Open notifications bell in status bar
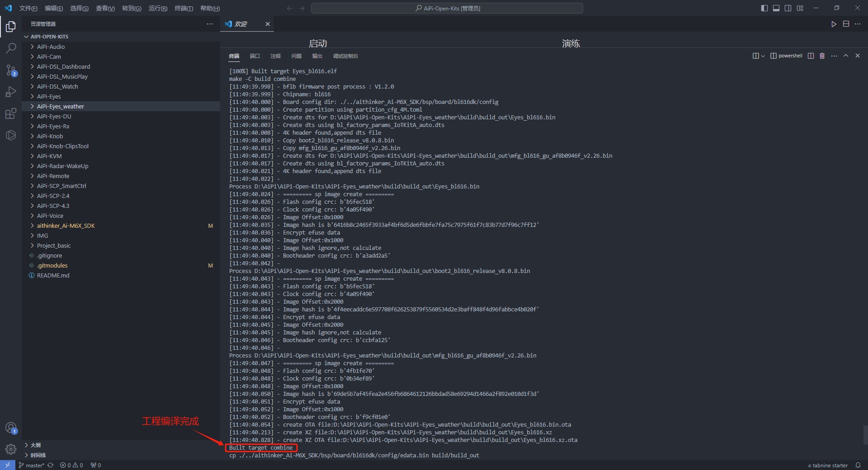This screenshot has height=470, width=868. [x=858, y=465]
